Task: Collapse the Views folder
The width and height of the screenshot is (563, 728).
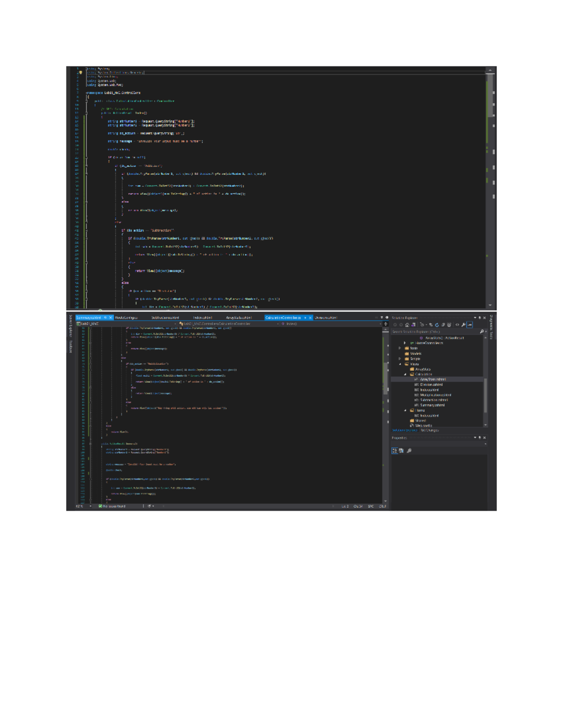Action: (x=400, y=364)
